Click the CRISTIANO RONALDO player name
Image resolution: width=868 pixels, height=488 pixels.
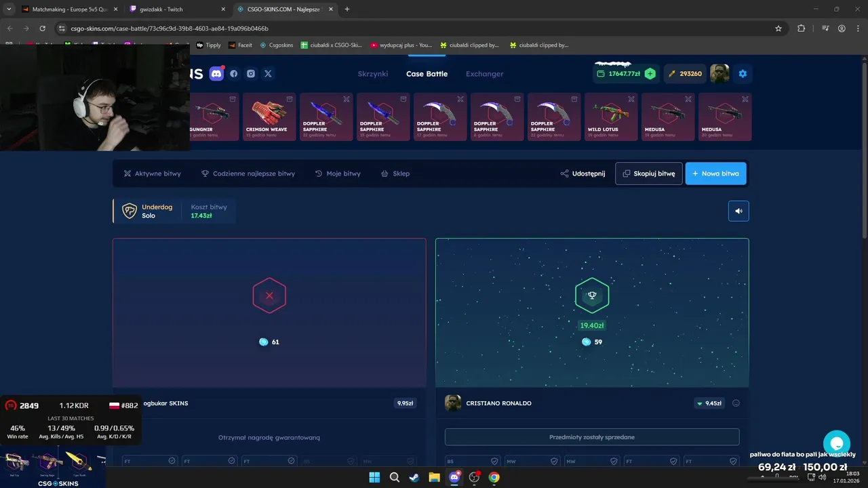pos(498,403)
